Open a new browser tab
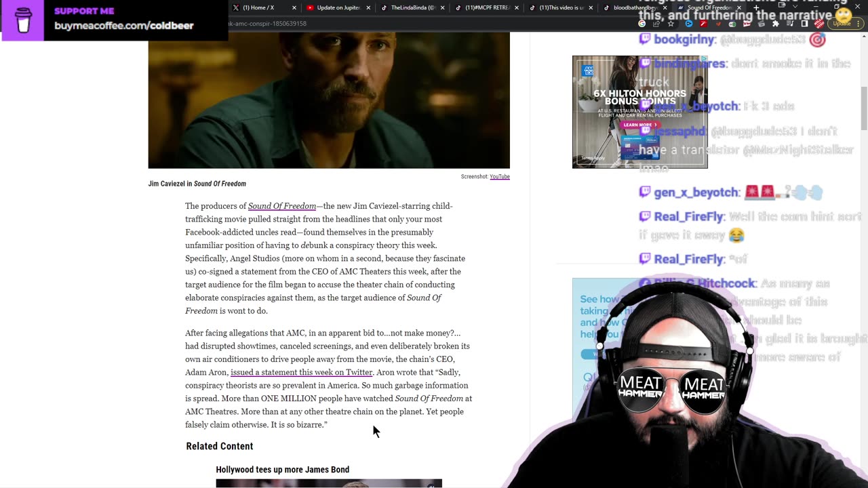868x488 pixels. [x=756, y=7]
